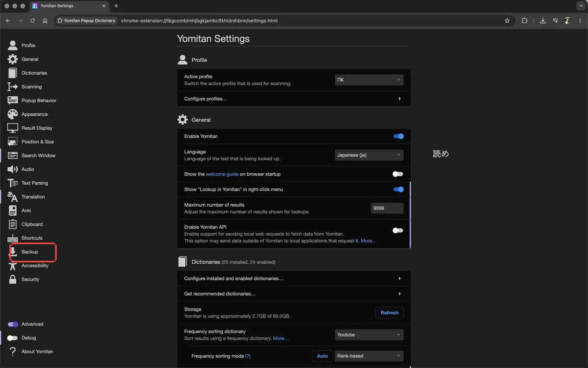Viewport: 588px width, 368px height.
Task: Toggle the Advanced switch in sidebar
Action: pyautogui.click(x=13, y=324)
